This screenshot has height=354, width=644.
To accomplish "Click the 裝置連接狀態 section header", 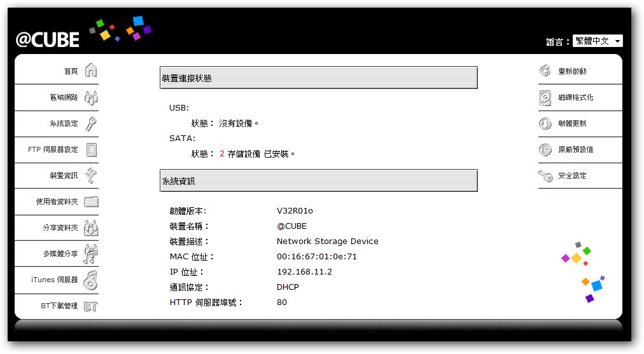I will coord(319,78).
